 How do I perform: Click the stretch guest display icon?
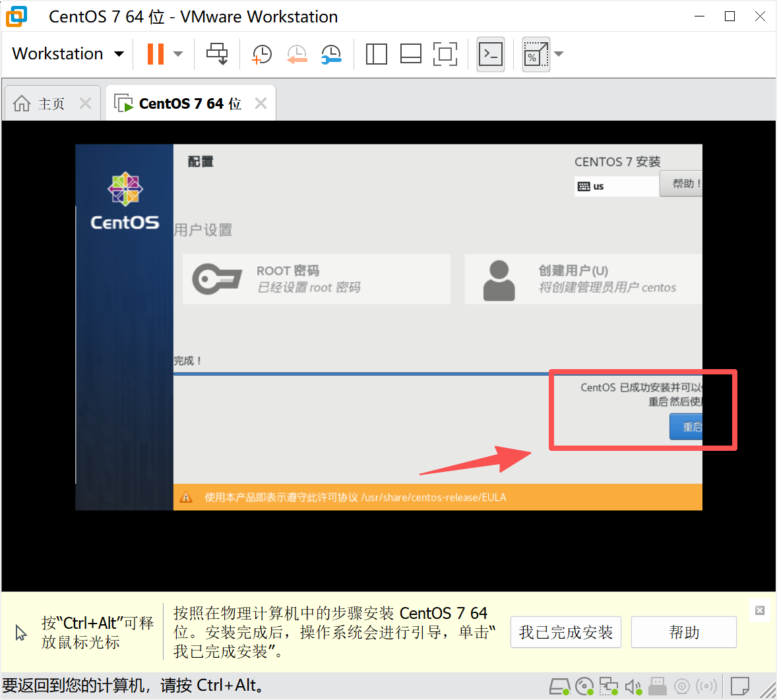(536, 54)
